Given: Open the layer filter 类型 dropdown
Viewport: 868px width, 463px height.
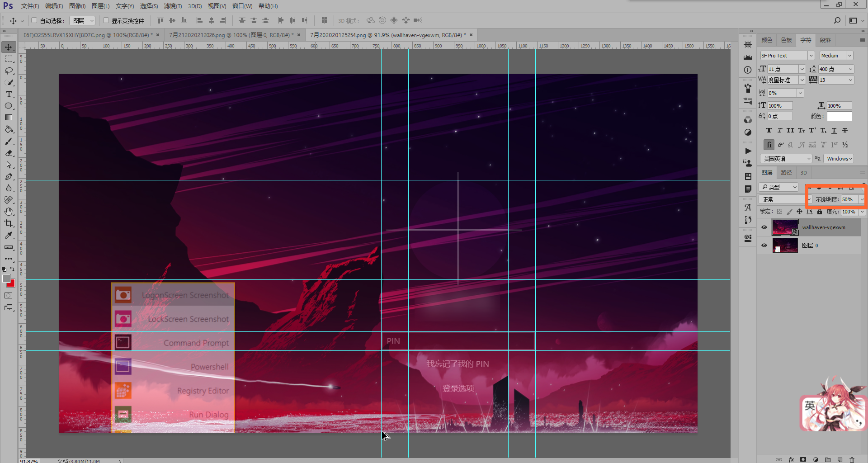Looking at the screenshot, I should click(779, 187).
